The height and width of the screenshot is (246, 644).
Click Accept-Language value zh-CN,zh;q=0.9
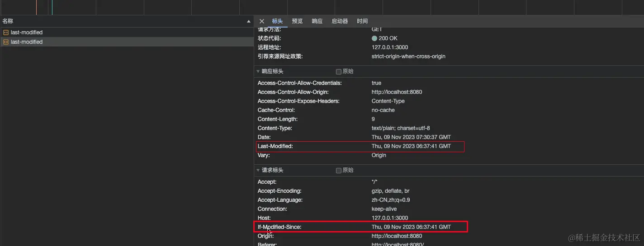tap(391, 200)
